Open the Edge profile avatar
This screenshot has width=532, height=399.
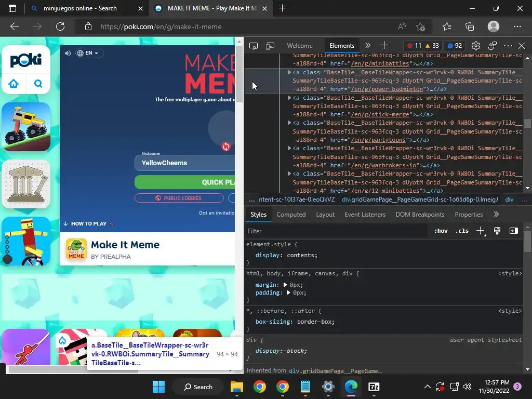494,26
